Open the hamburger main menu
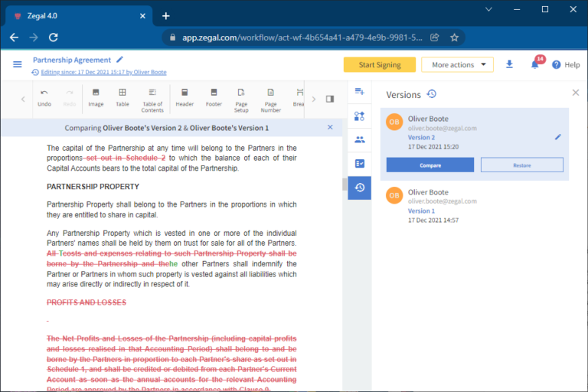 pyautogui.click(x=17, y=64)
